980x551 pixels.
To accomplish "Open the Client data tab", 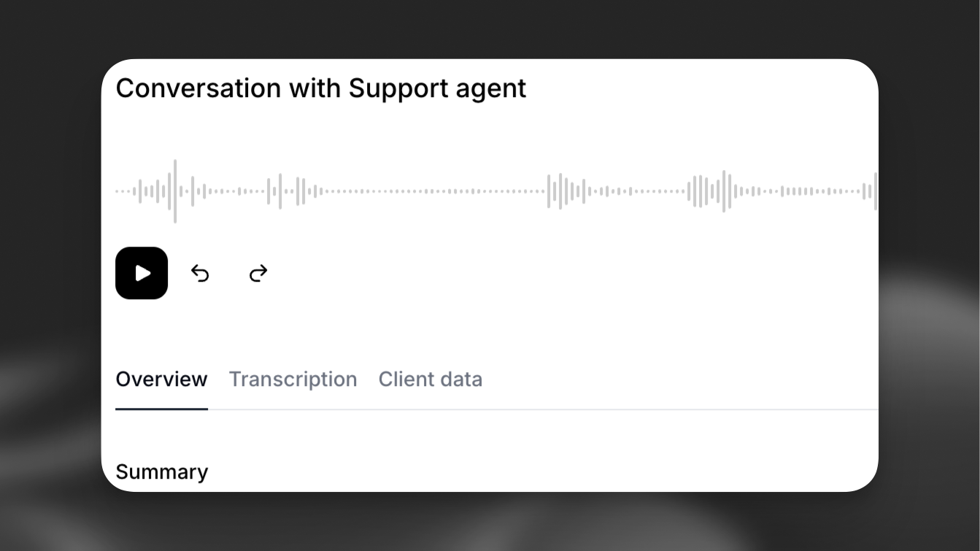I will tap(430, 379).
